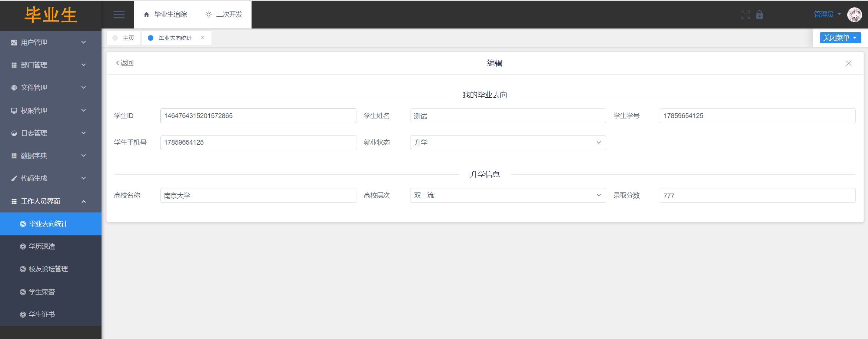Viewport: 868px width, 339px height.
Task: Close the 毕业去向统计 tab with its X
Action: pyautogui.click(x=203, y=37)
